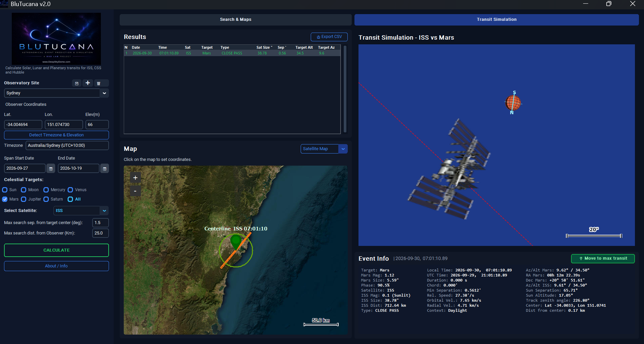Select the Mars CLOSE PASS result row
Viewport: 644px width, 344px height.
click(232, 53)
